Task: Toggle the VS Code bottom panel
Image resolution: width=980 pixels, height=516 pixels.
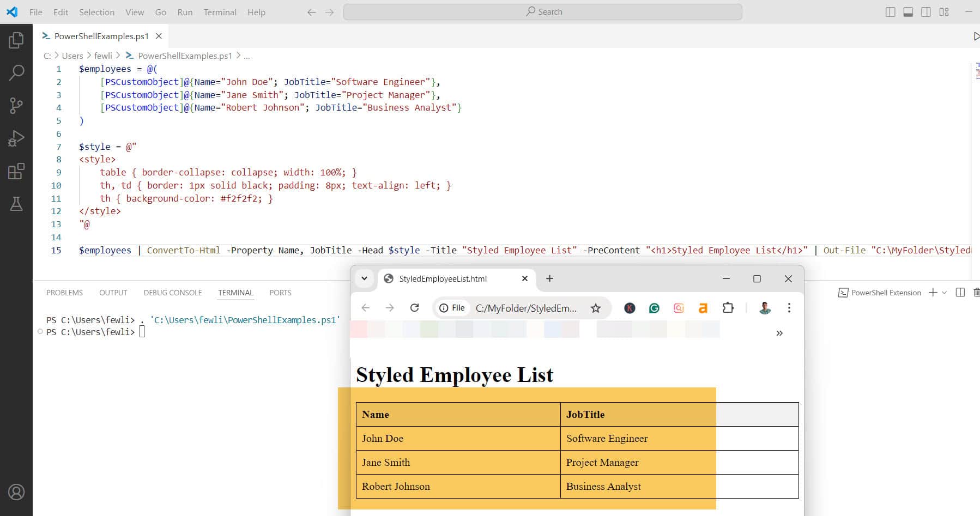Action: pos(908,12)
